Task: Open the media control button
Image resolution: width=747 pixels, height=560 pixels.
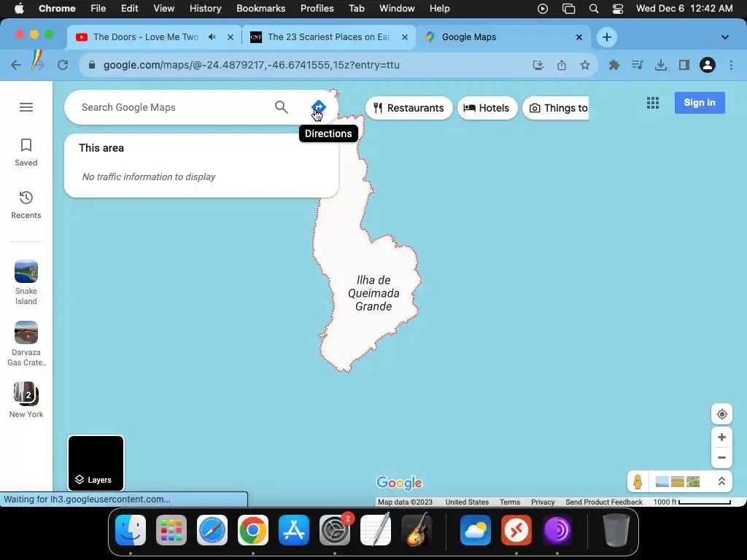Action: (x=638, y=65)
